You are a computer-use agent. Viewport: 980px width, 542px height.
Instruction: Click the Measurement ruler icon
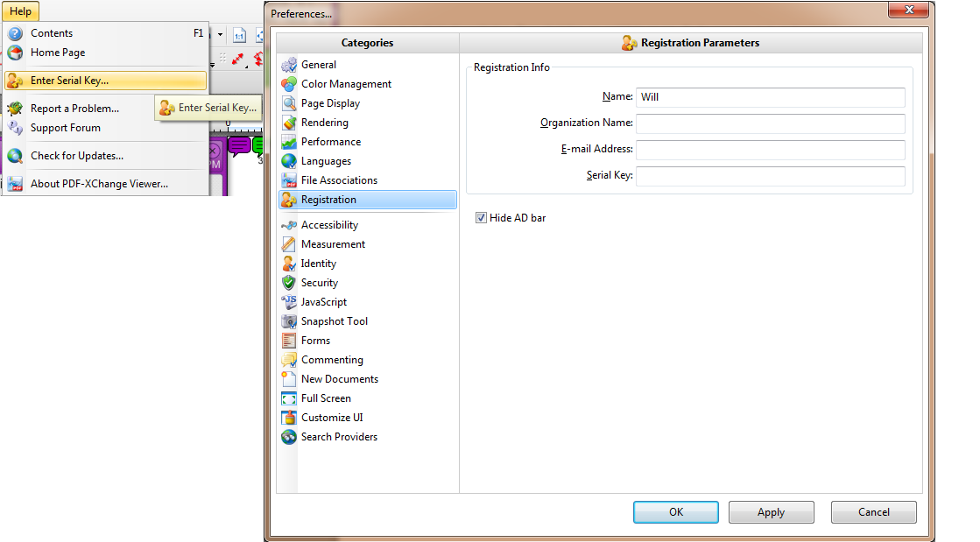click(x=289, y=244)
